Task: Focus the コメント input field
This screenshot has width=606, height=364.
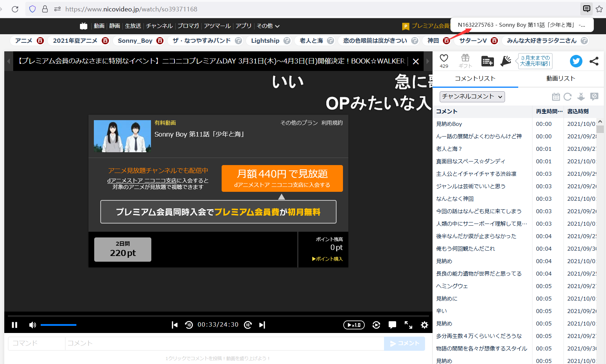Action: (224, 343)
